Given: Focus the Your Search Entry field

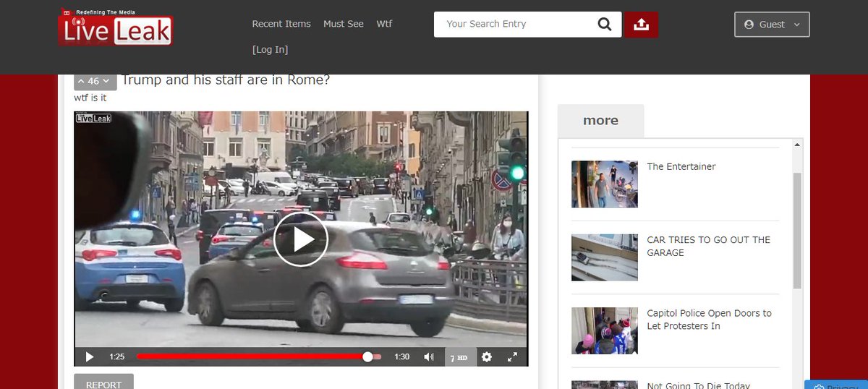Looking at the screenshot, I should [x=514, y=24].
